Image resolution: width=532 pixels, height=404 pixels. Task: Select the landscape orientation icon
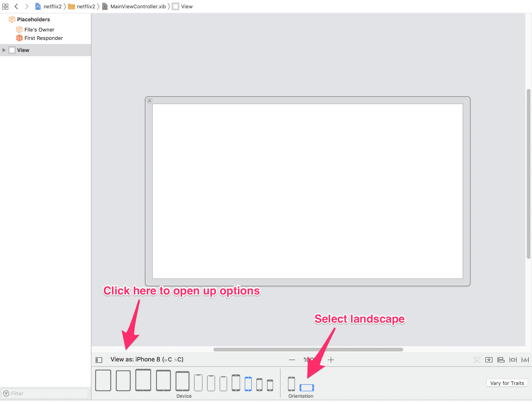(x=307, y=383)
